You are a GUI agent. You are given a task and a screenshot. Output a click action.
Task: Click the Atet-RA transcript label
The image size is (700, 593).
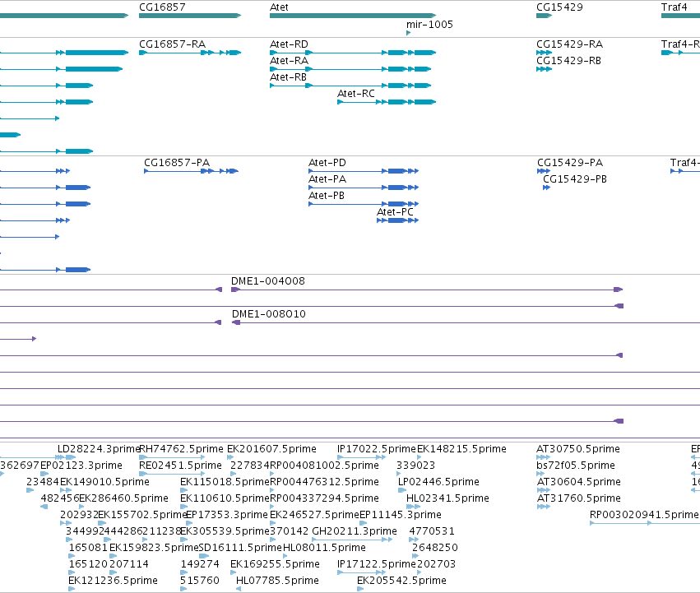[289, 61]
